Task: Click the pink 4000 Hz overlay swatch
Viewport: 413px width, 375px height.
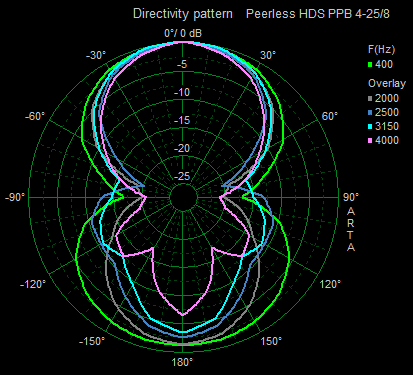Action: coord(370,141)
